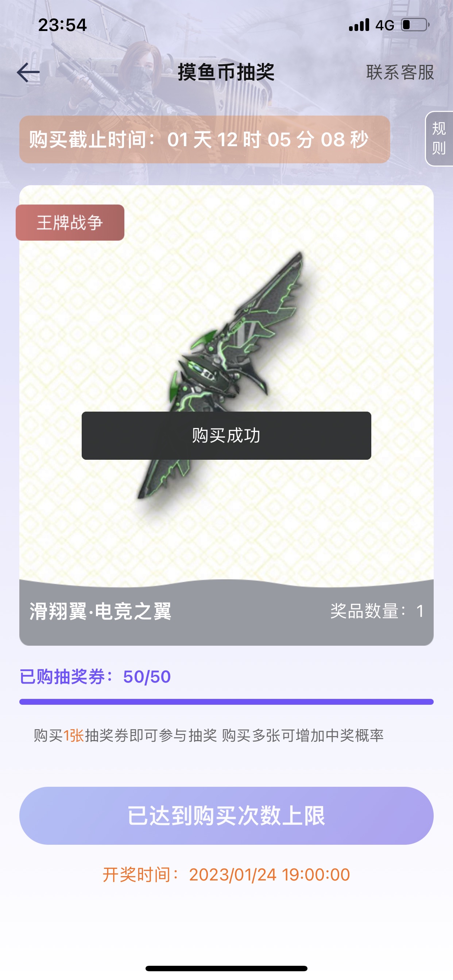Tap the 开奖时间 draw time text
Image resolution: width=453 pixels, height=980 pixels.
coord(226,875)
